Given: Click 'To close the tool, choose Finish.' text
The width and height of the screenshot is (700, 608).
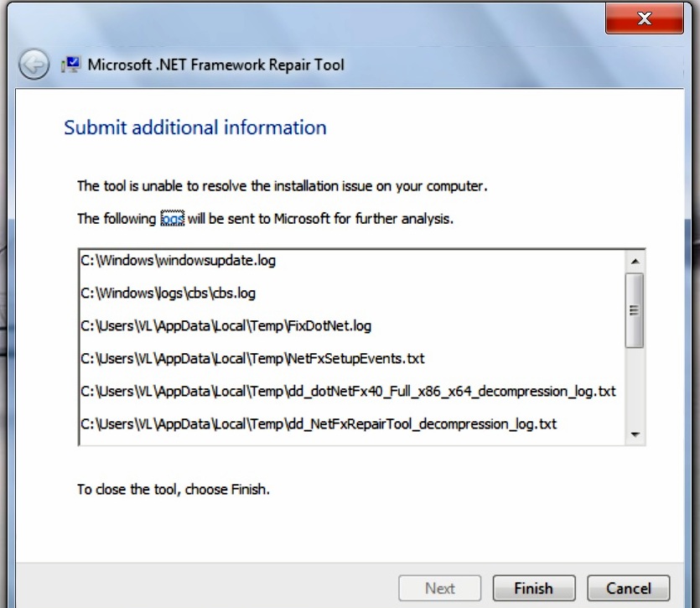Looking at the screenshot, I should click(x=174, y=490).
